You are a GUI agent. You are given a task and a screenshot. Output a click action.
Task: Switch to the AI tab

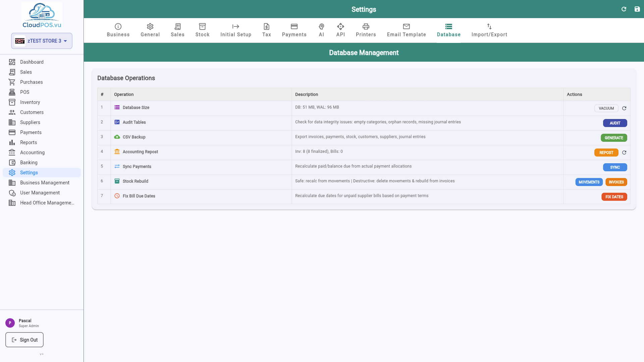321,30
